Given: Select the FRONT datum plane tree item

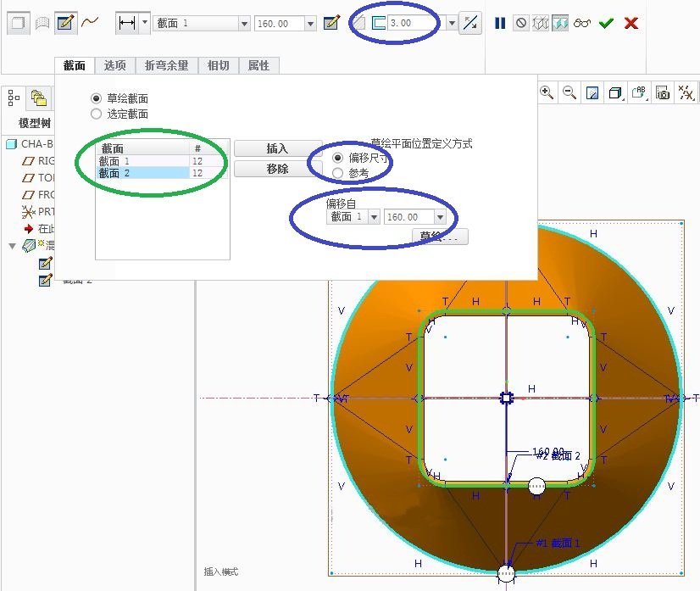Looking at the screenshot, I should (x=38, y=195).
